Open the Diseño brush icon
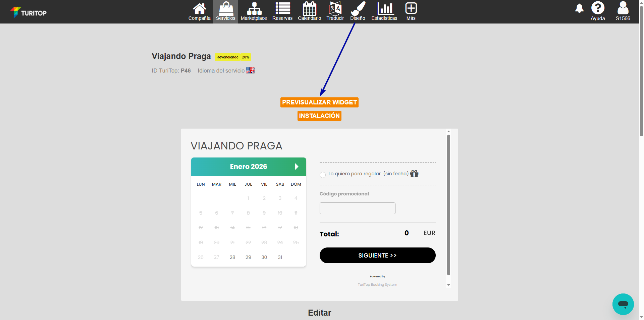Image resolution: width=644 pixels, height=320 pixels. tap(358, 12)
